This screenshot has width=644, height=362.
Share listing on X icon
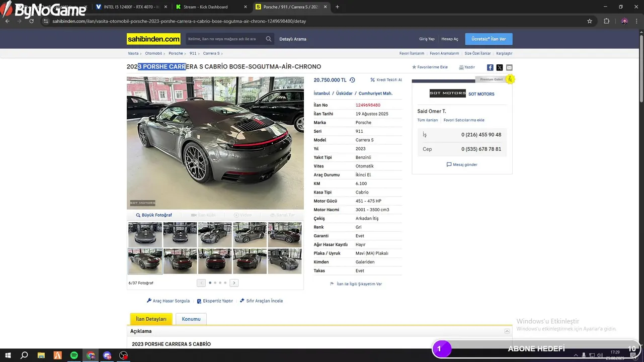click(500, 67)
